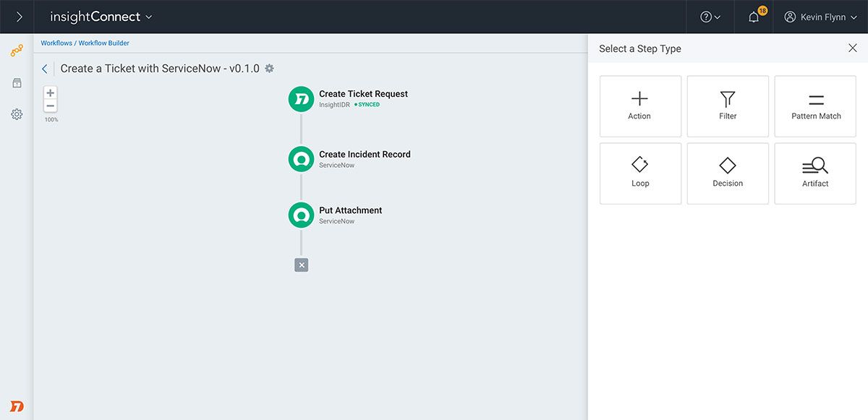Select the Action step type

(640, 106)
